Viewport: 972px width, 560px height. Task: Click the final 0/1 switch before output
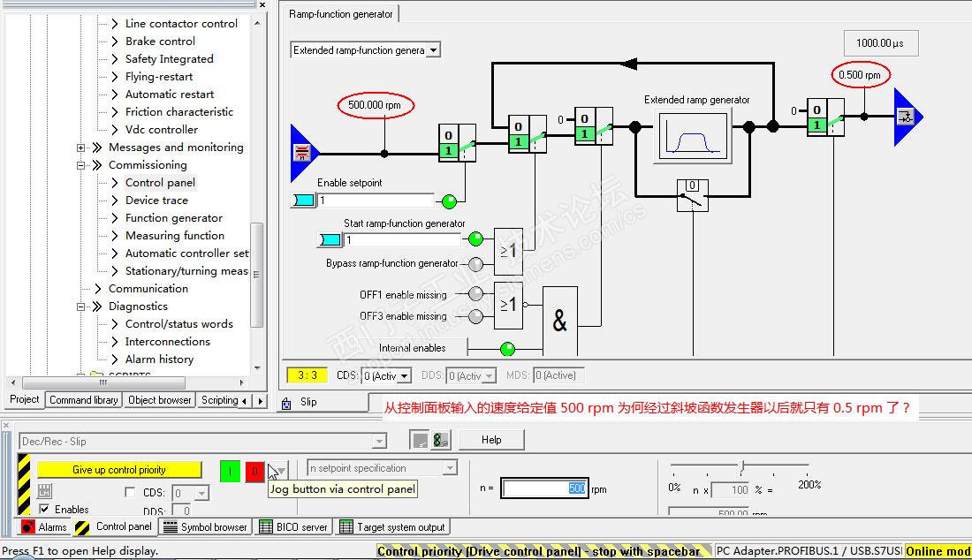click(825, 117)
